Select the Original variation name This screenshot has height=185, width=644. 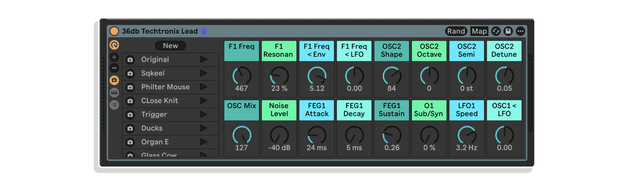tap(155, 59)
